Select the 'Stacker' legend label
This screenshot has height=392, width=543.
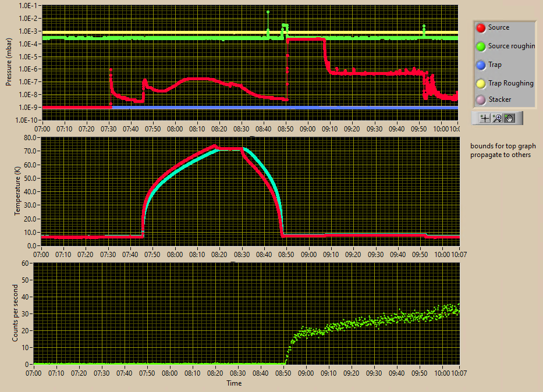coord(500,99)
